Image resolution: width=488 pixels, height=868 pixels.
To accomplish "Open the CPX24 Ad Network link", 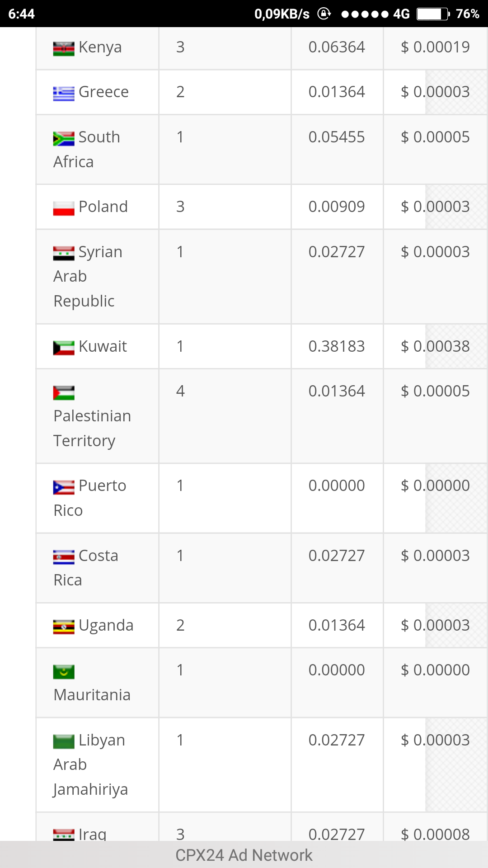I will (x=244, y=855).
